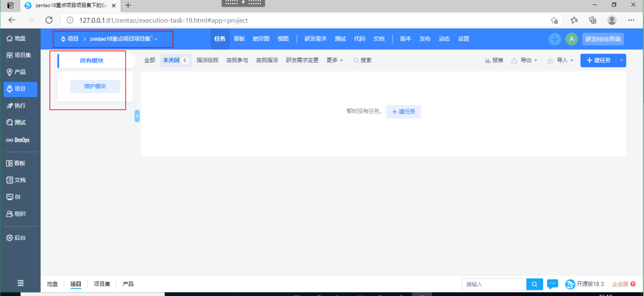Click 建任务 link in empty task list
Screen dimensions: 644x296
pos(403,112)
